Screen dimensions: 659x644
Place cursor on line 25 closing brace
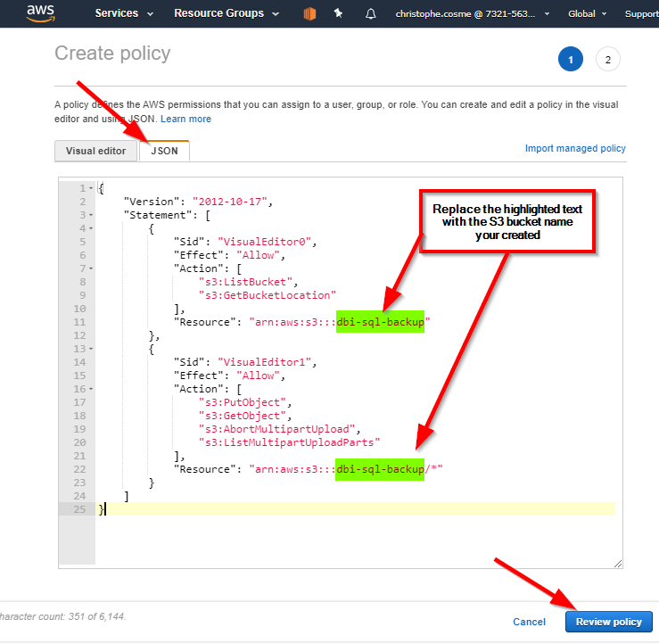coord(102,509)
